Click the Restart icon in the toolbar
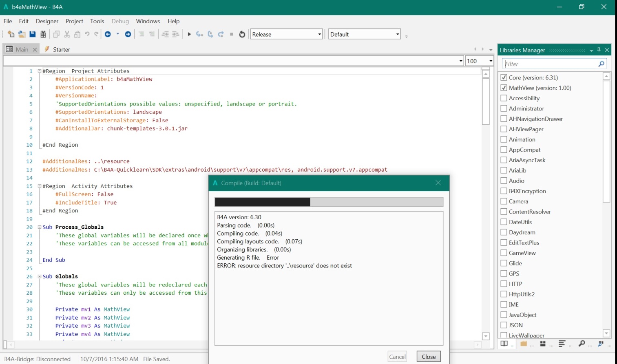The width and height of the screenshot is (617, 364). pyautogui.click(x=242, y=34)
